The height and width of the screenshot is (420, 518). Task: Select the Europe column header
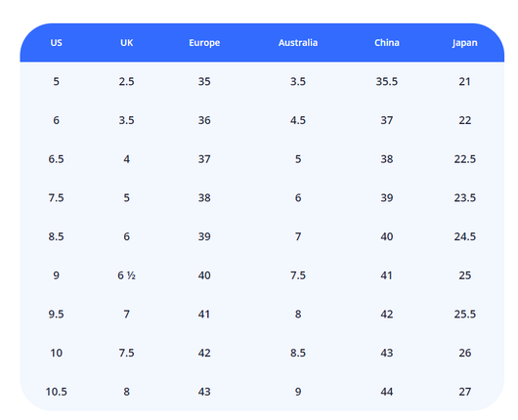[204, 43]
